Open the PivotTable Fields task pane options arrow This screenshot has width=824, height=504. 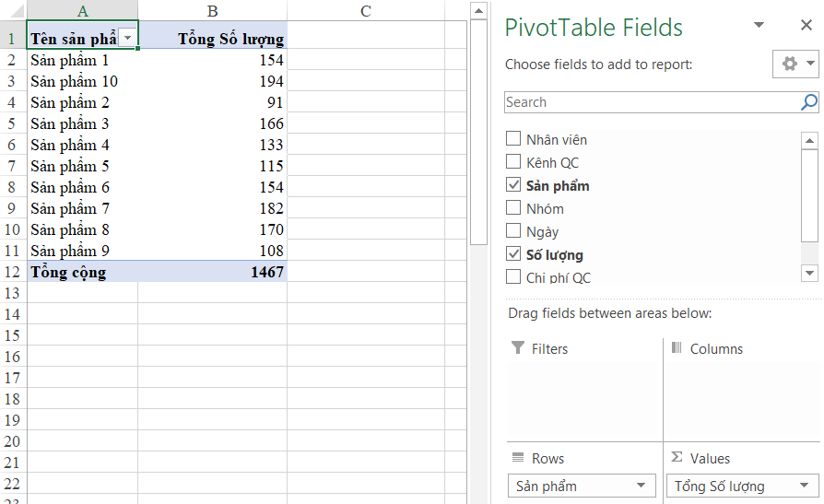(759, 25)
